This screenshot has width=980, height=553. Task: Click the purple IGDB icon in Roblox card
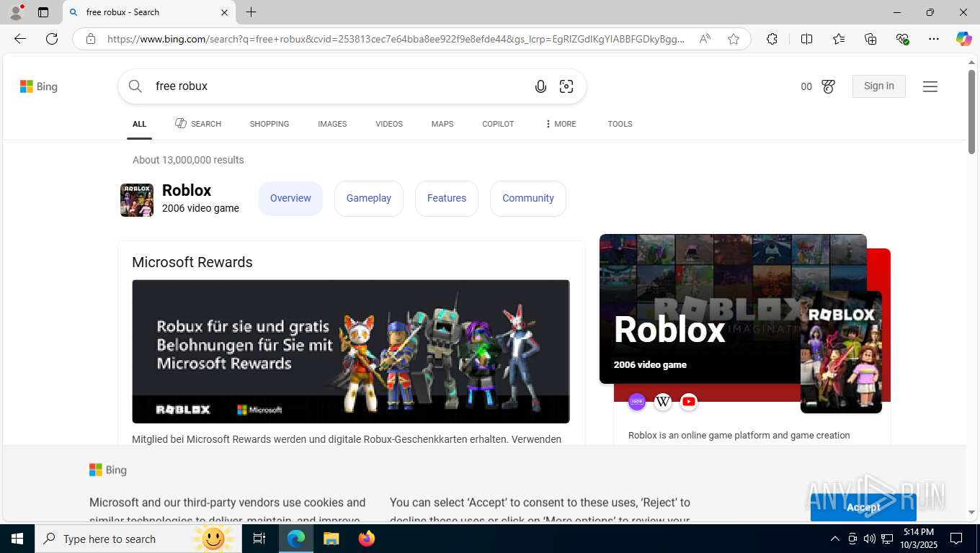point(637,402)
